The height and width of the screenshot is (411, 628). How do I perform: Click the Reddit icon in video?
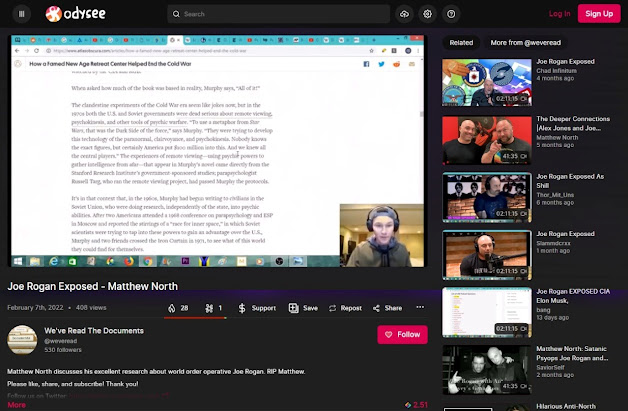[x=397, y=64]
